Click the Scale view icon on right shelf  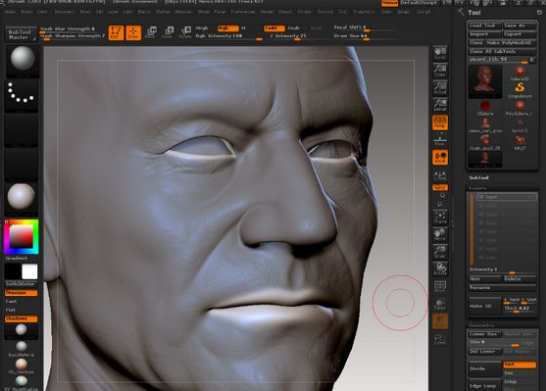[x=440, y=252]
